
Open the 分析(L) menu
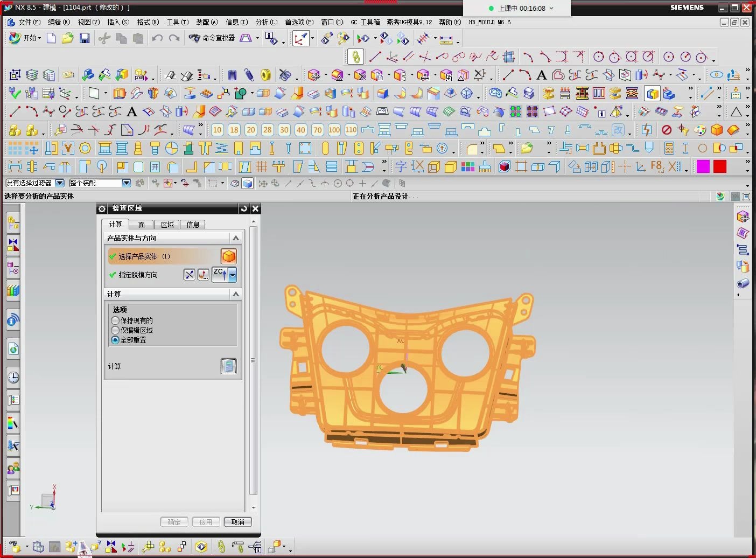pos(266,22)
